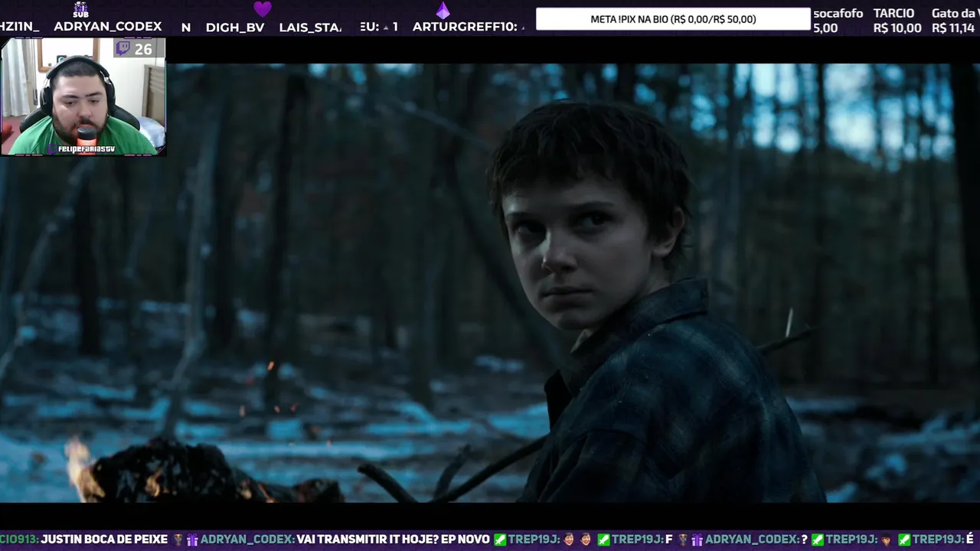980x551 pixels.
Task: Click the ARTURGREFF10 name in top bar
Action: click(x=467, y=27)
